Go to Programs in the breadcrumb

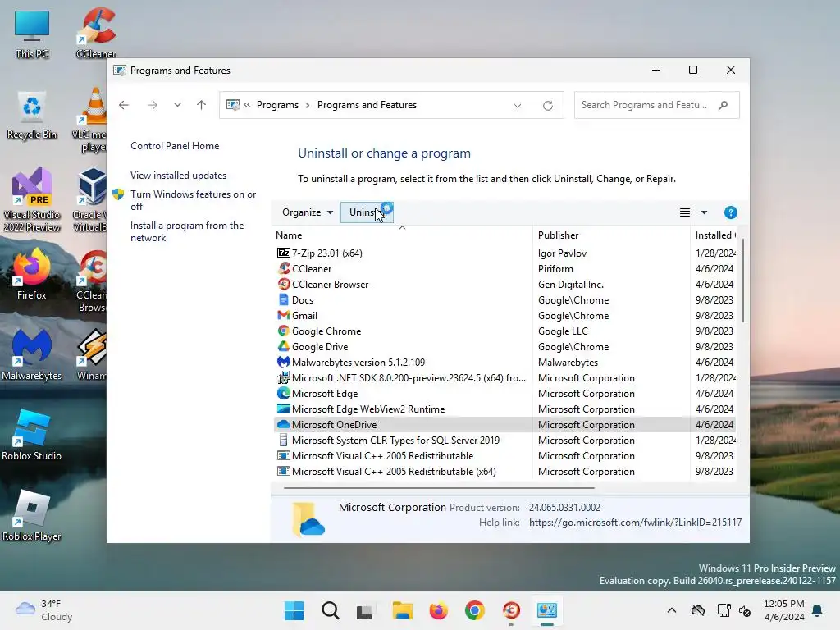coord(277,105)
